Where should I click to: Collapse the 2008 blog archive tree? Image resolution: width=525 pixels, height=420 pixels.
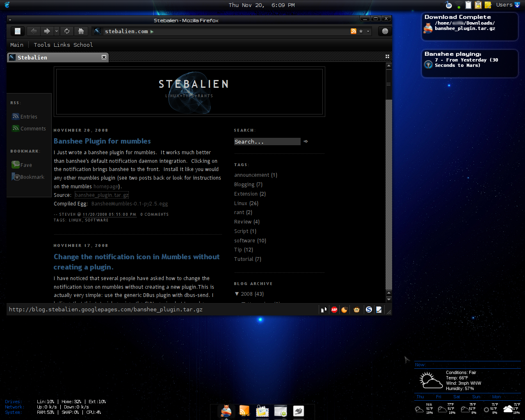click(237, 294)
